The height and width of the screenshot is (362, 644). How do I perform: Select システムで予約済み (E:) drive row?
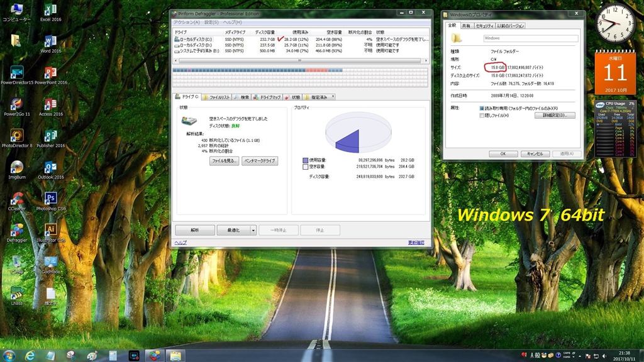301,51
